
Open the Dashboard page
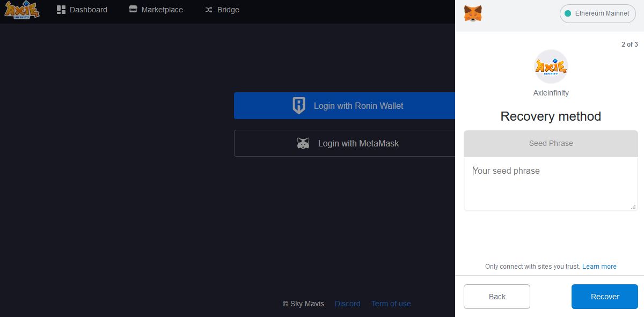(82, 10)
